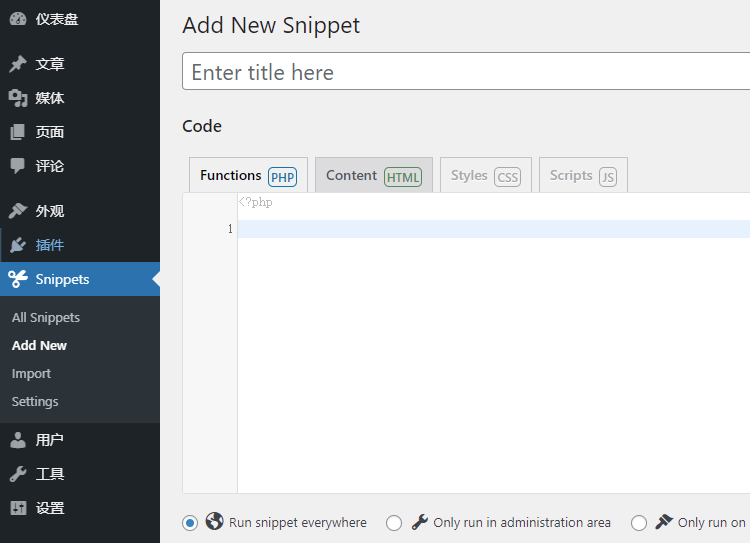750x543 pixels.
Task: Select the Only run on radio button
Action: pyautogui.click(x=639, y=523)
